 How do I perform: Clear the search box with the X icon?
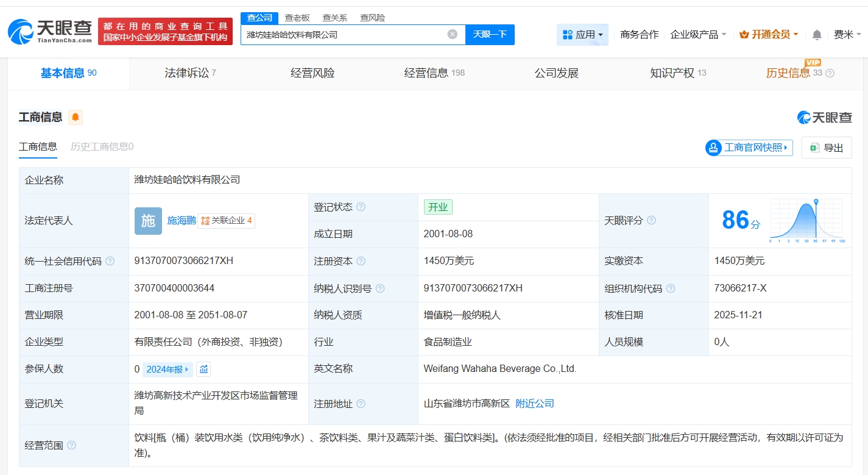click(452, 34)
